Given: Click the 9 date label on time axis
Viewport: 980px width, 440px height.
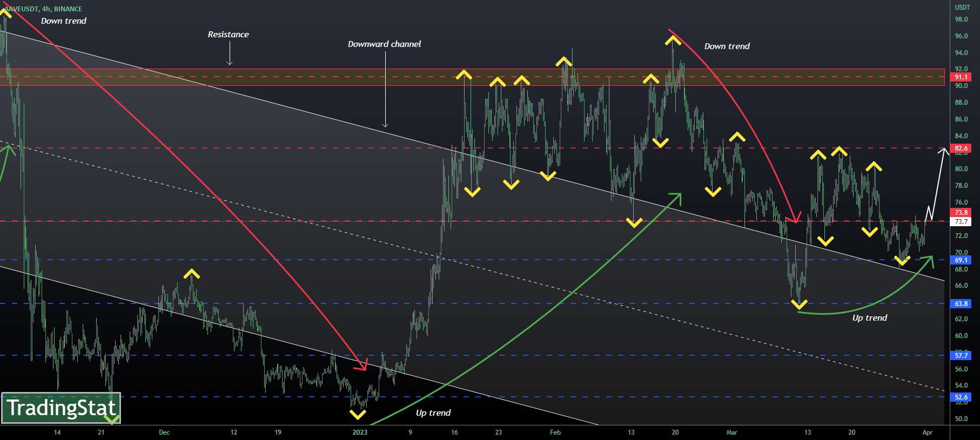Looking at the screenshot, I should pyautogui.click(x=411, y=432).
